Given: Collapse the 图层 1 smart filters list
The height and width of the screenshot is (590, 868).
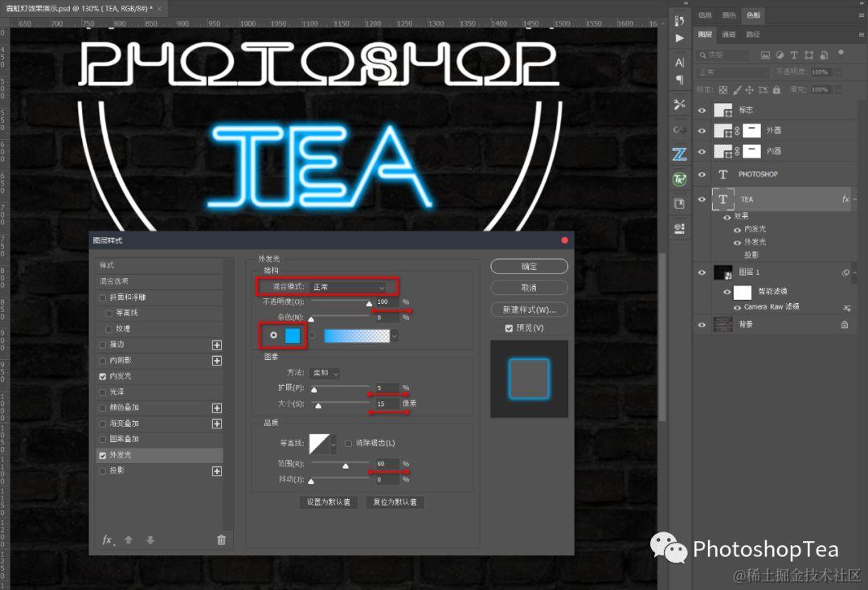Looking at the screenshot, I should click(x=855, y=272).
